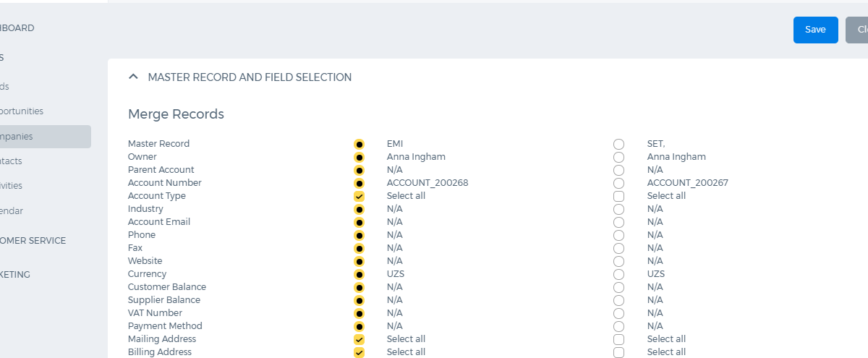Choose second record's Payment Method radio
Viewport: 868px width, 358px height.
tap(618, 326)
